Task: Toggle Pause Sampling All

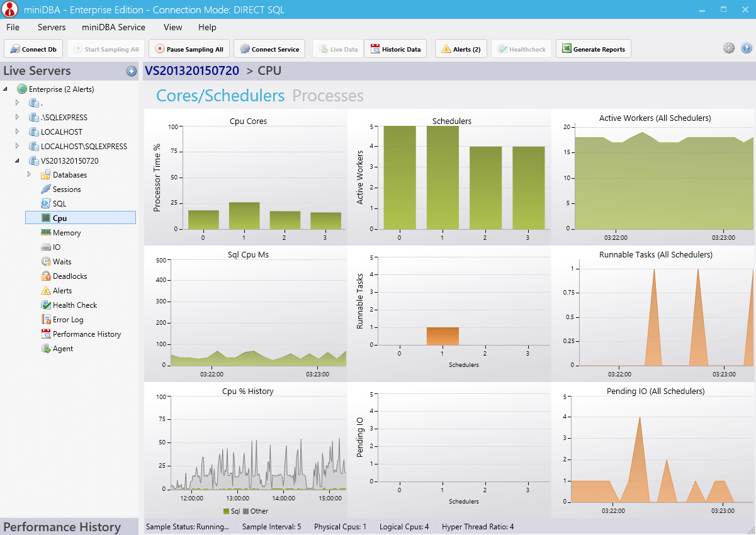Action: (x=188, y=48)
